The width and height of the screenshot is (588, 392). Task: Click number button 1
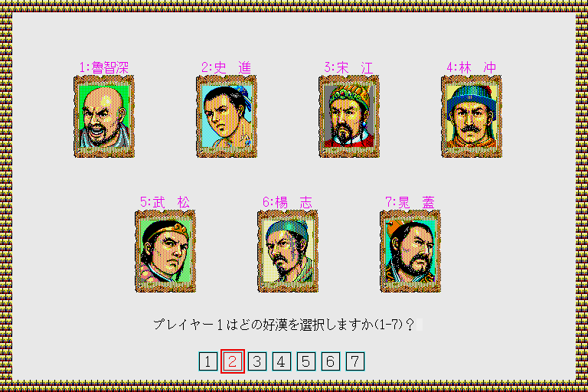click(x=208, y=361)
